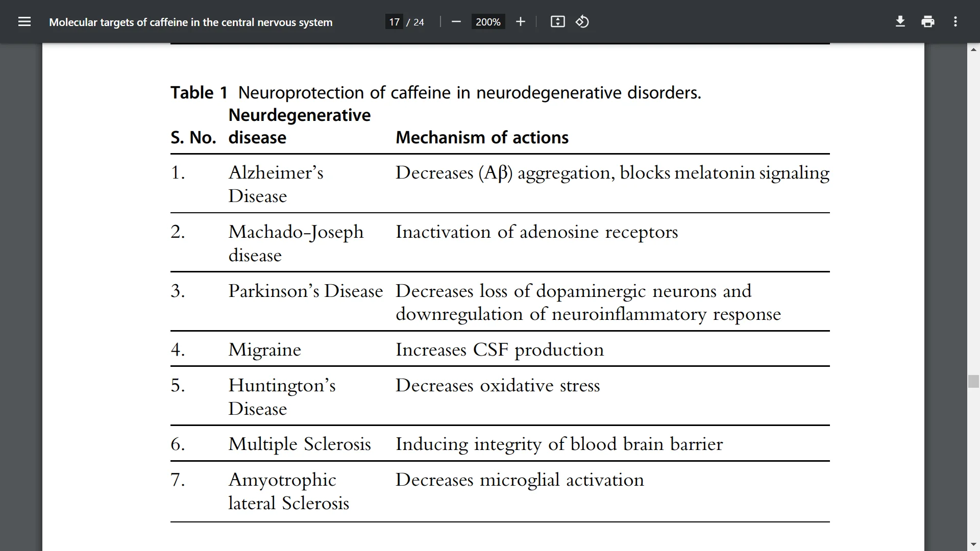Click 'Decreases oxidative stress' text
This screenshot has height=551, width=980.
pyautogui.click(x=498, y=385)
